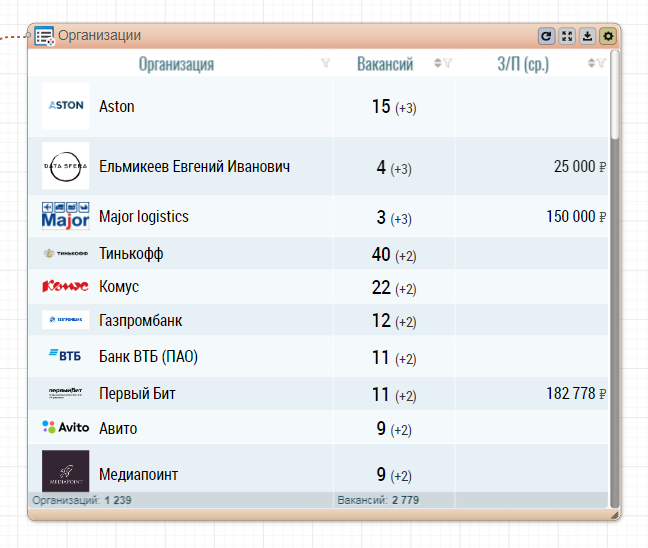Expand widget to fullscreen
The height and width of the screenshot is (548, 648).
coord(567,36)
